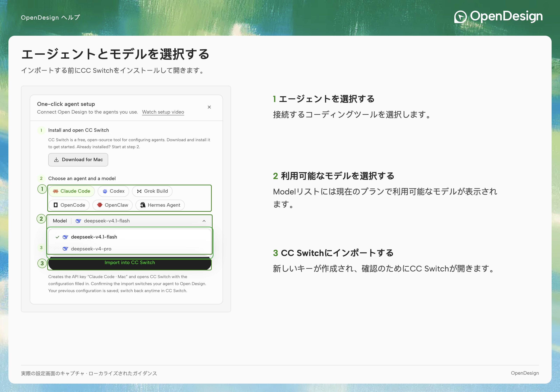Open the Model dropdown showing deepseek-v4.1-flash

coord(129,221)
